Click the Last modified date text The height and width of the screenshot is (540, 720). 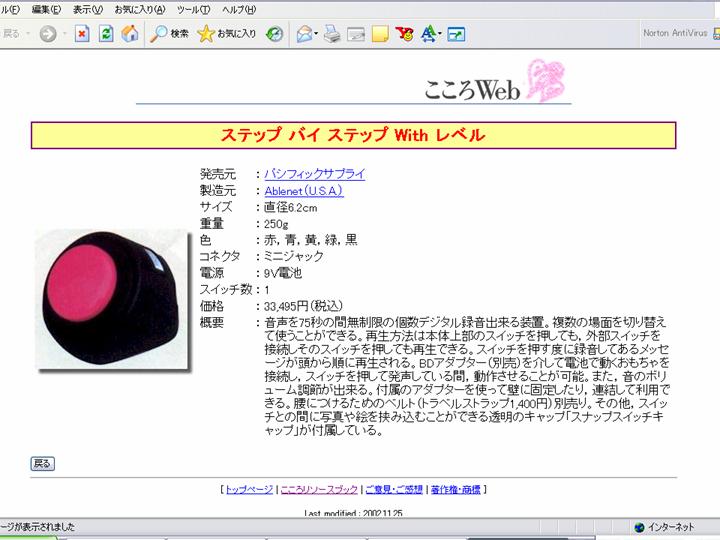pyautogui.click(x=354, y=513)
